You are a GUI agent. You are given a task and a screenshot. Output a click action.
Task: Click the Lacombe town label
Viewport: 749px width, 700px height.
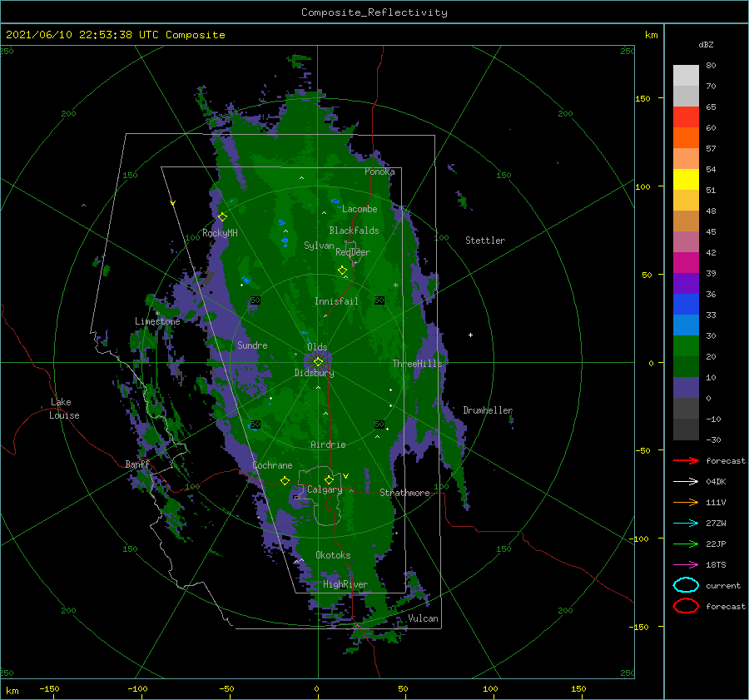point(360,209)
